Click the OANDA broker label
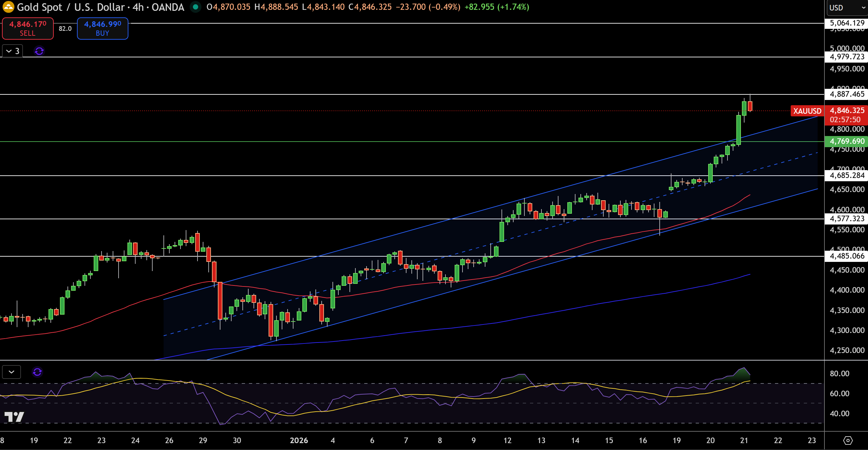Viewport: 868px width, 450px height. [168, 7]
